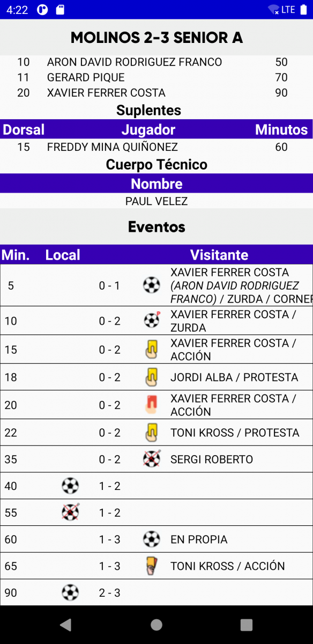The width and height of the screenshot is (313, 644).
Task: Select the own goal ball icon at minute 60
Action: pyautogui.click(x=152, y=539)
